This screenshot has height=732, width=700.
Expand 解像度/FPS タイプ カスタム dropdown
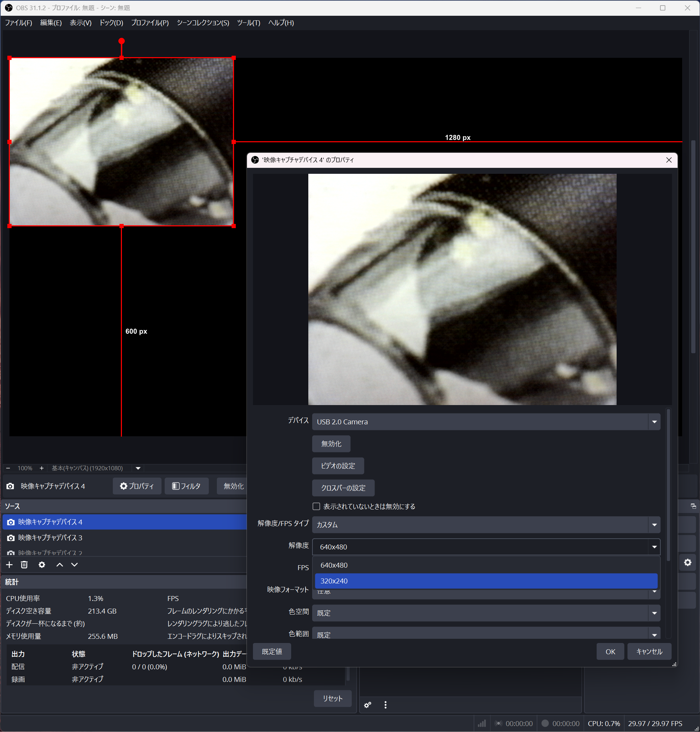tap(485, 525)
